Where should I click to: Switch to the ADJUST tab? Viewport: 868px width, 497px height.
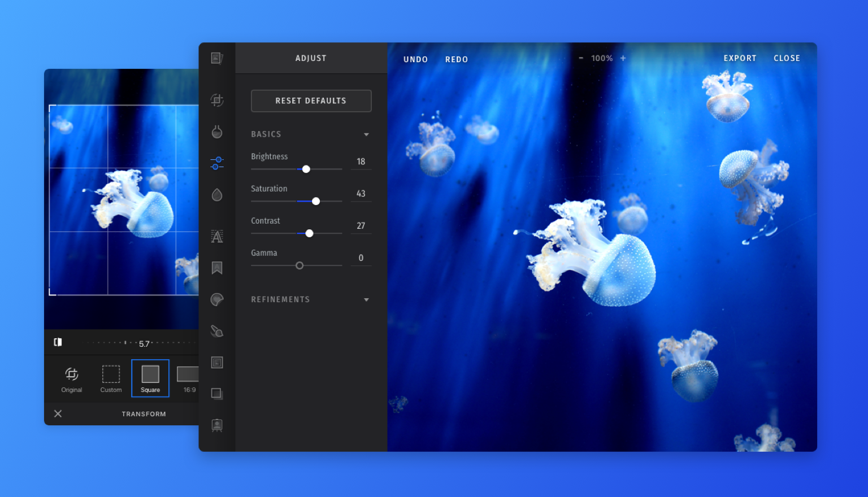[x=310, y=58]
